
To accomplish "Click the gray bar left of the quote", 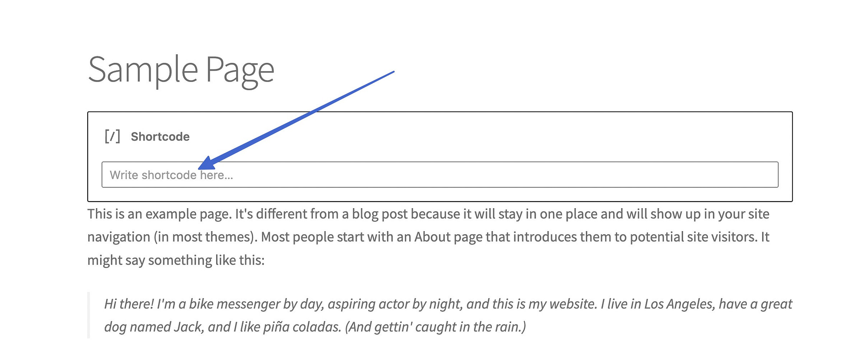I will click(x=89, y=315).
